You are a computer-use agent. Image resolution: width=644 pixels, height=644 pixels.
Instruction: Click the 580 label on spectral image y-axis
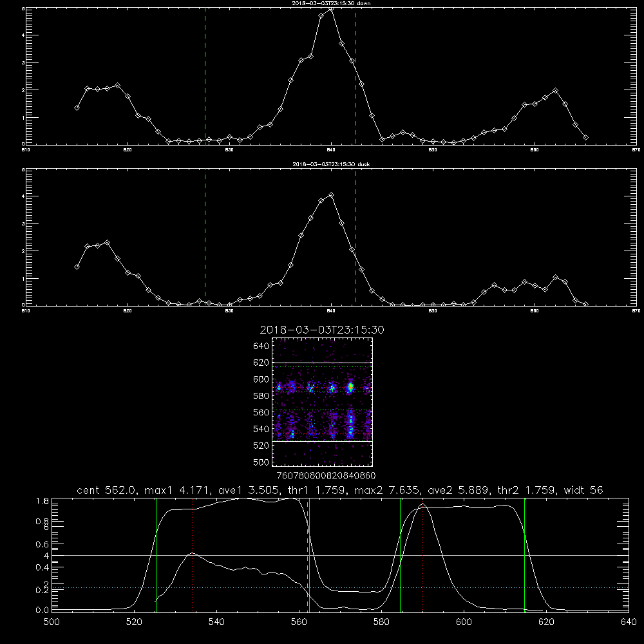(x=261, y=396)
